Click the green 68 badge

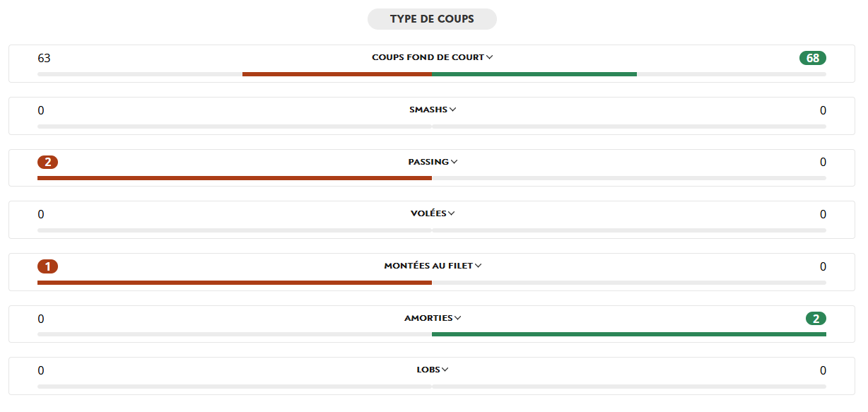point(812,58)
